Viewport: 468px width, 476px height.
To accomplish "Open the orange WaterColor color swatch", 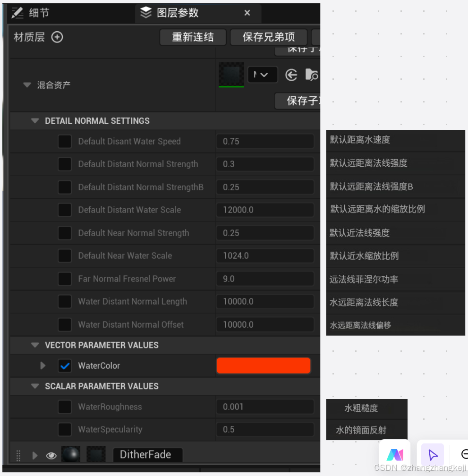I will [263, 365].
